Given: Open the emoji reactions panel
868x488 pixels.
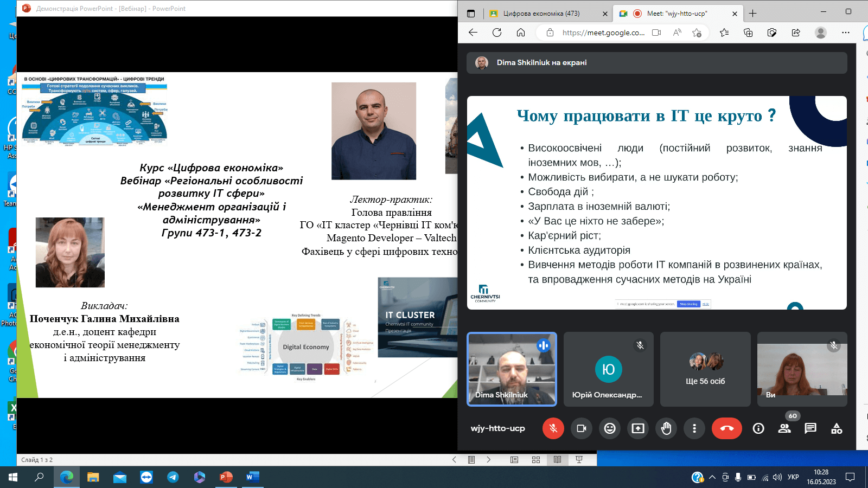Looking at the screenshot, I should coord(610,428).
